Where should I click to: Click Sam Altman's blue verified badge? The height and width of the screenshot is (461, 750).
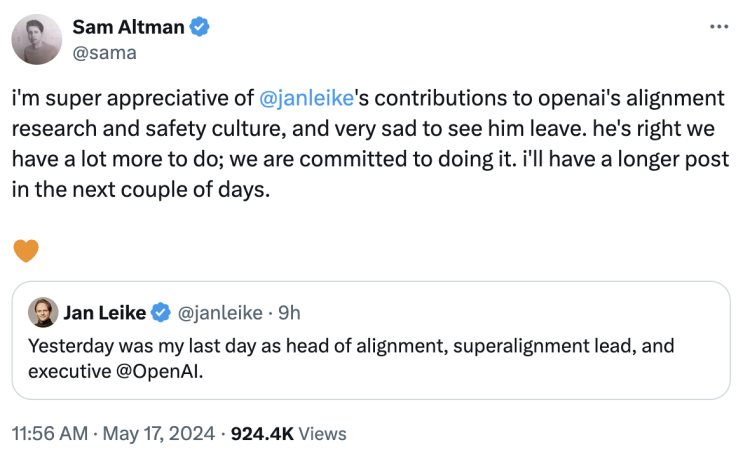[x=199, y=27]
